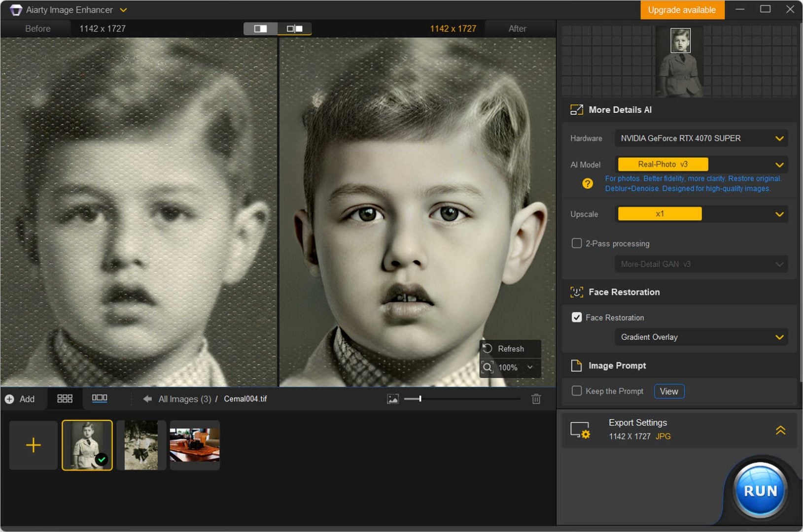This screenshot has height=532, width=803.
Task: Adjust the thumbnail size slider
Action: click(420, 399)
